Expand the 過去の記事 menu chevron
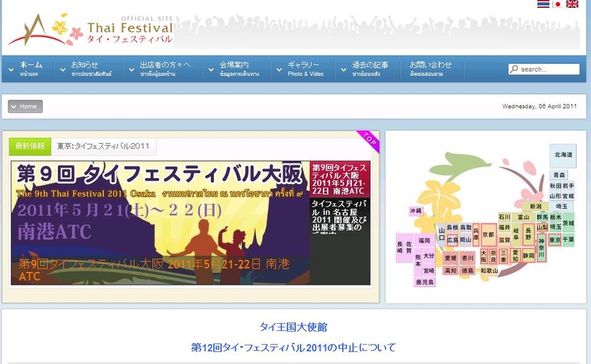Image resolution: width=591 pixels, height=364 pixels. coord(343,69)
